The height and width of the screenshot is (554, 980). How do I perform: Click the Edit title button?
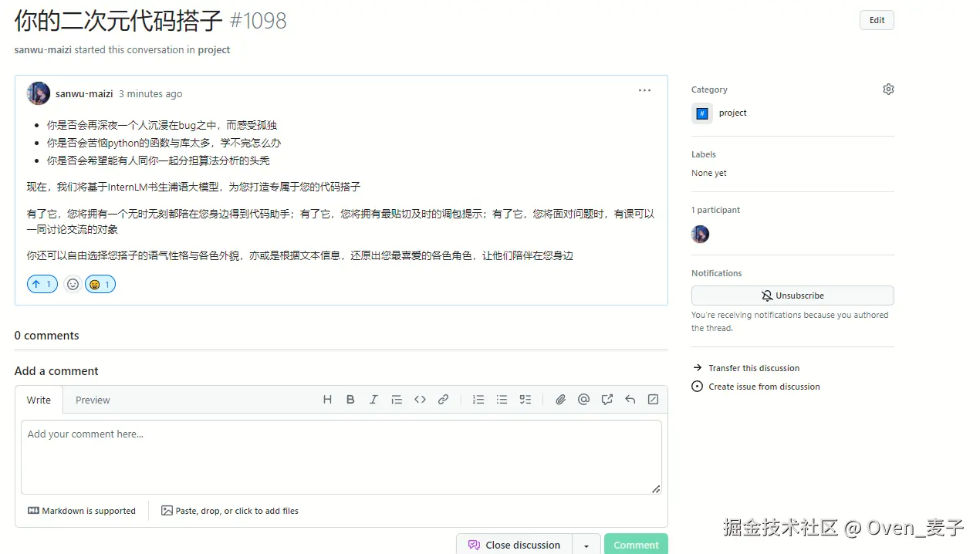[x=877, y=20]
